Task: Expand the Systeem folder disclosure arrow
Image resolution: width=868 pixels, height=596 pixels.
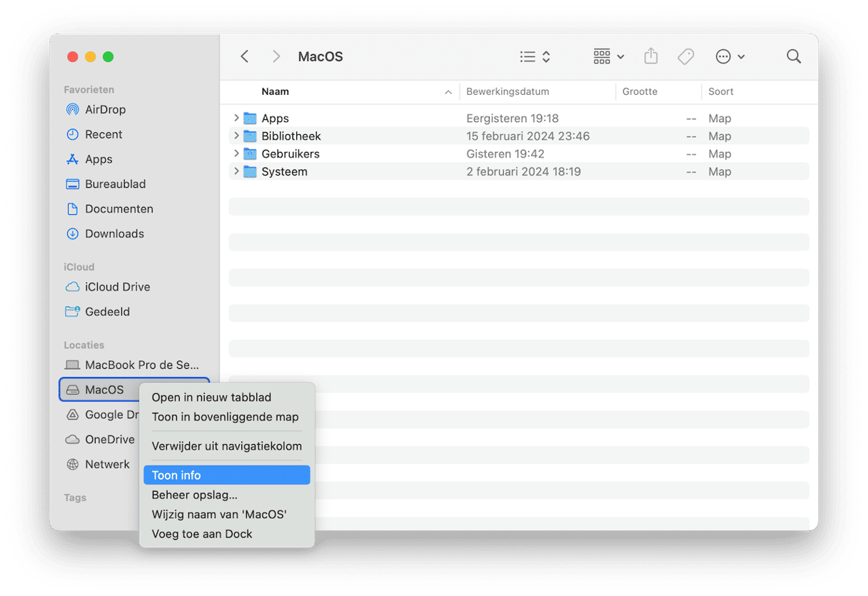Action: tap(236, 171)
